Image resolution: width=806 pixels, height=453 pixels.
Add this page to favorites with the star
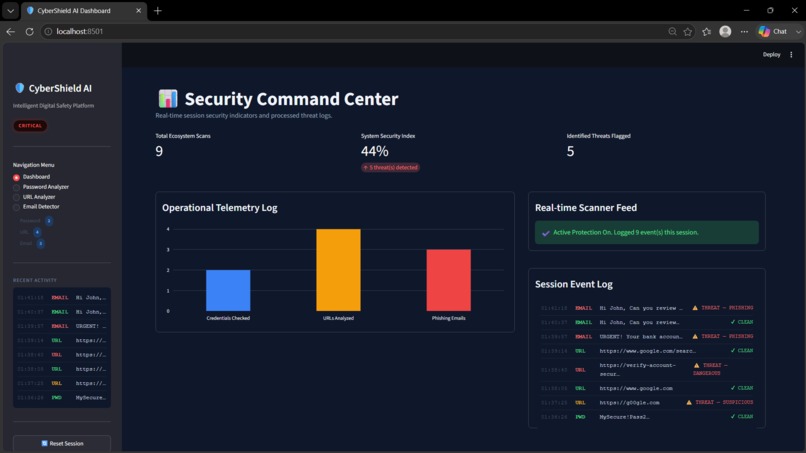pos(688,31)
